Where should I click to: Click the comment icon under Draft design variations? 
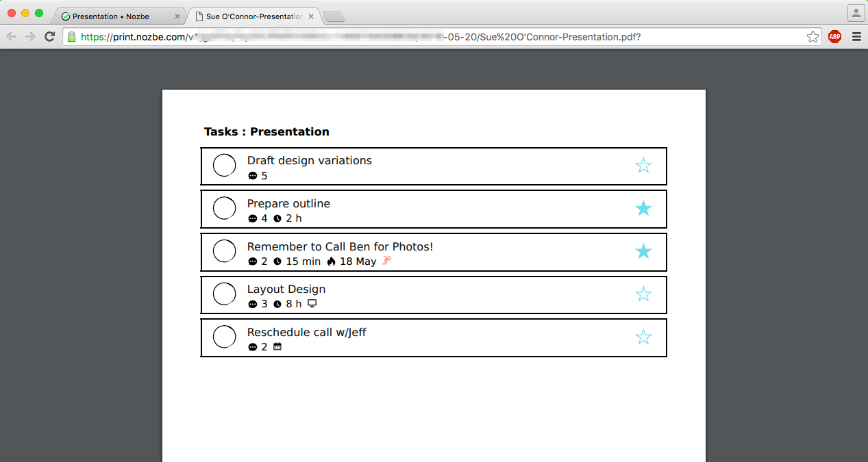[252, 176]
